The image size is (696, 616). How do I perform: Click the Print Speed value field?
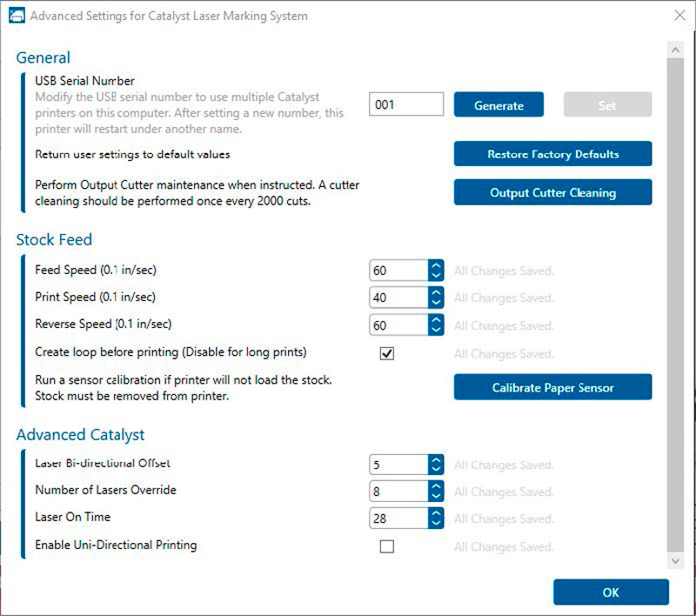399,298
